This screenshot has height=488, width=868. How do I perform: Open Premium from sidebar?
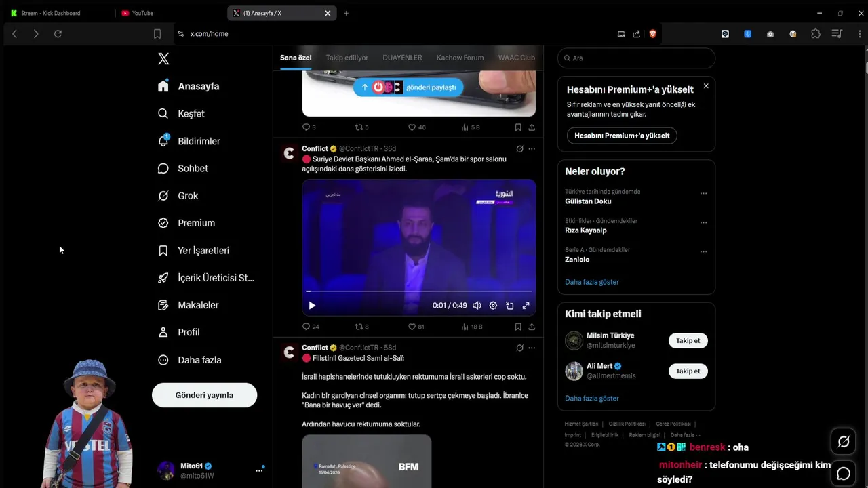tap(186, 223)
